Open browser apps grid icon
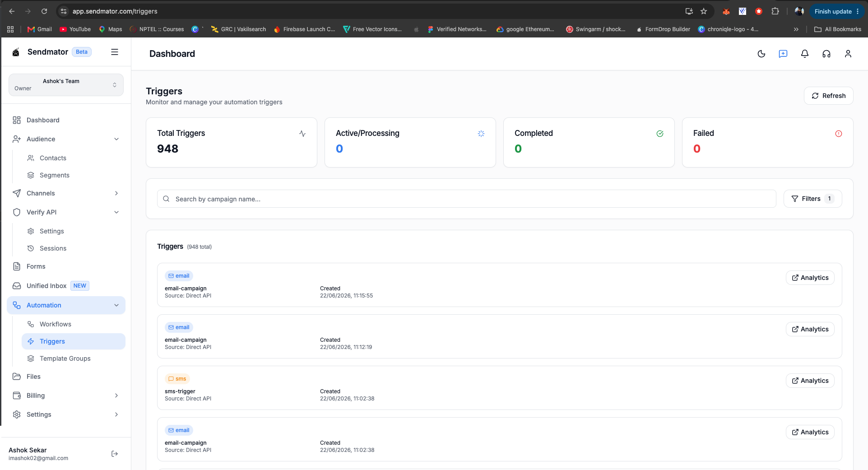This screenshot has height=470, width=868. pos(10,29)
